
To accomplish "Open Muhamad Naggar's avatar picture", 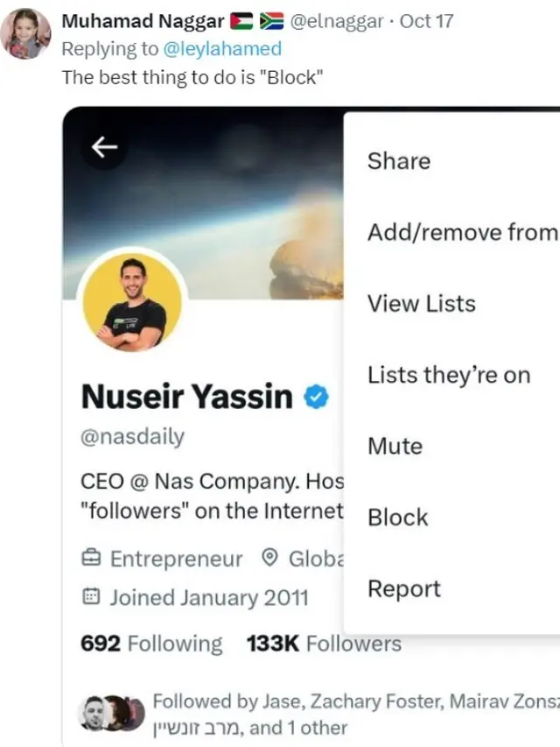I will click(24, 33).
